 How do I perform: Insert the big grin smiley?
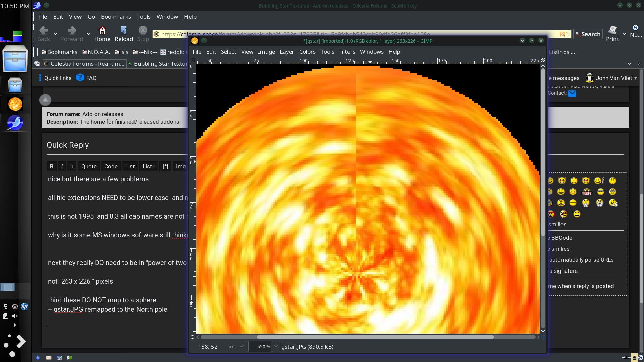click(561, 192)
